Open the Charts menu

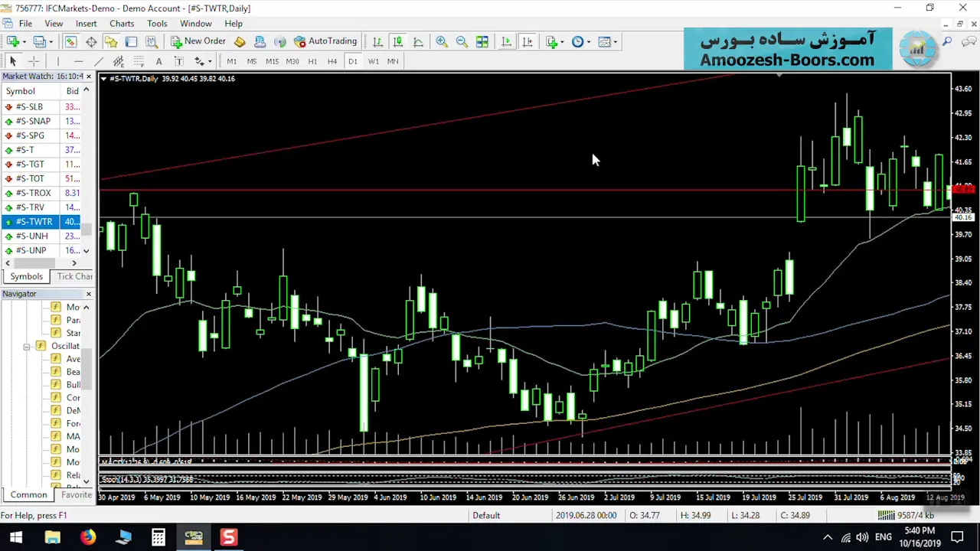click(x=122, y=23)
